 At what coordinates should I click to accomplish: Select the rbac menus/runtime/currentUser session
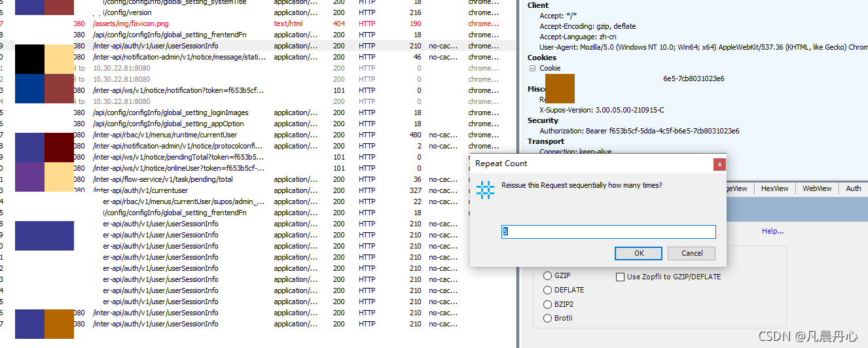[259, 135]
